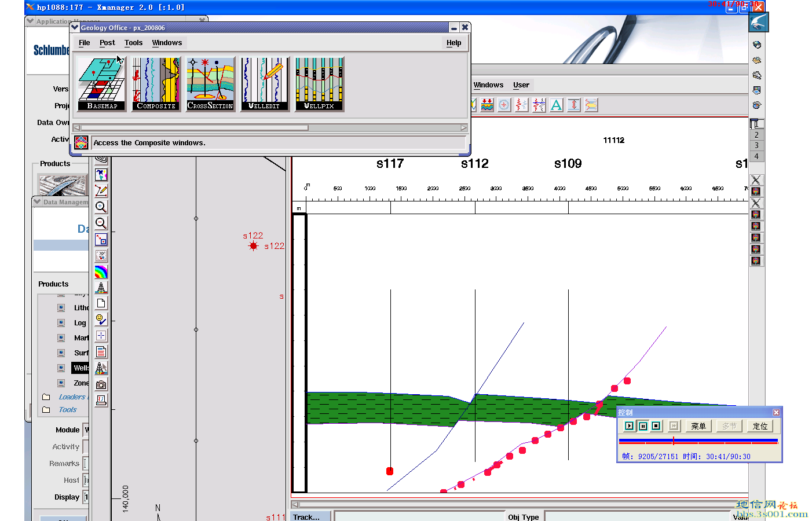Click the s109 well label

tap(568, 164)
